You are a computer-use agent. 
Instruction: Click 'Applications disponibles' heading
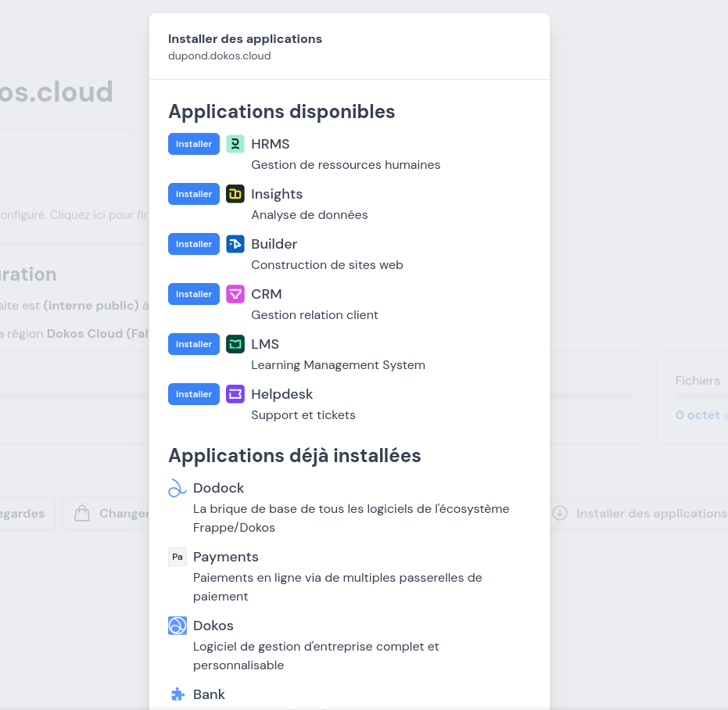282,112
